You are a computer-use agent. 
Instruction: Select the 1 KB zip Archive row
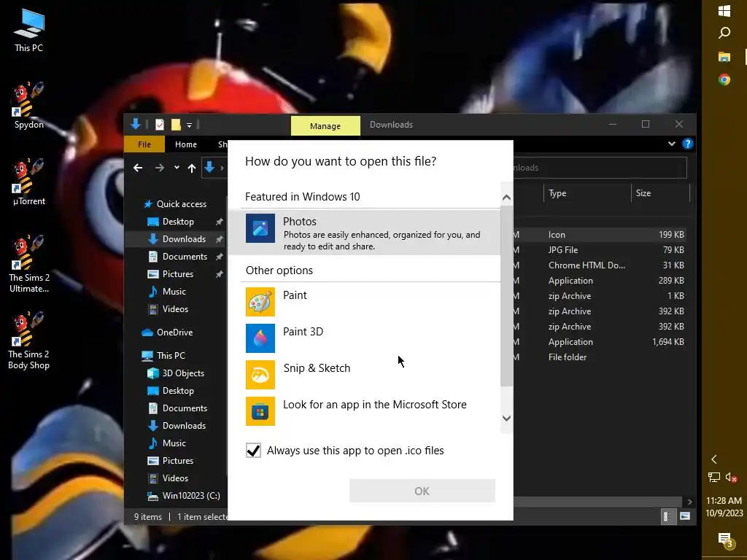600,296
